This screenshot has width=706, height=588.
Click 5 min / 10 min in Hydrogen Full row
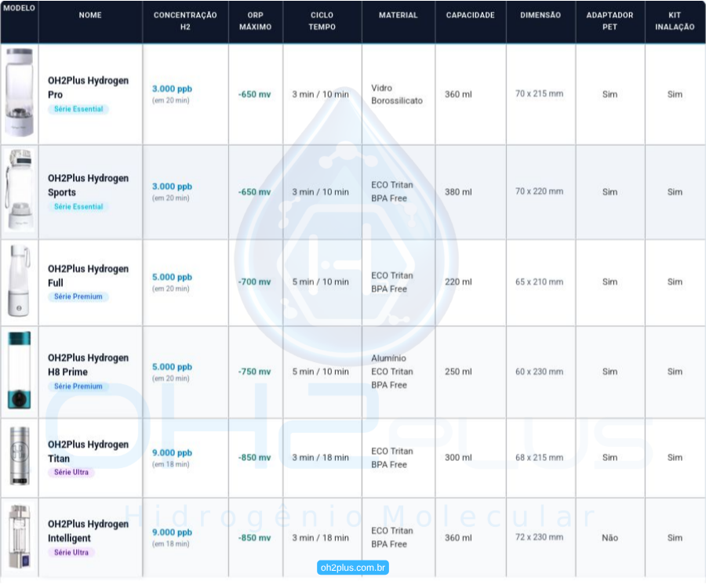pyautogui.click(x=321, y=281)
